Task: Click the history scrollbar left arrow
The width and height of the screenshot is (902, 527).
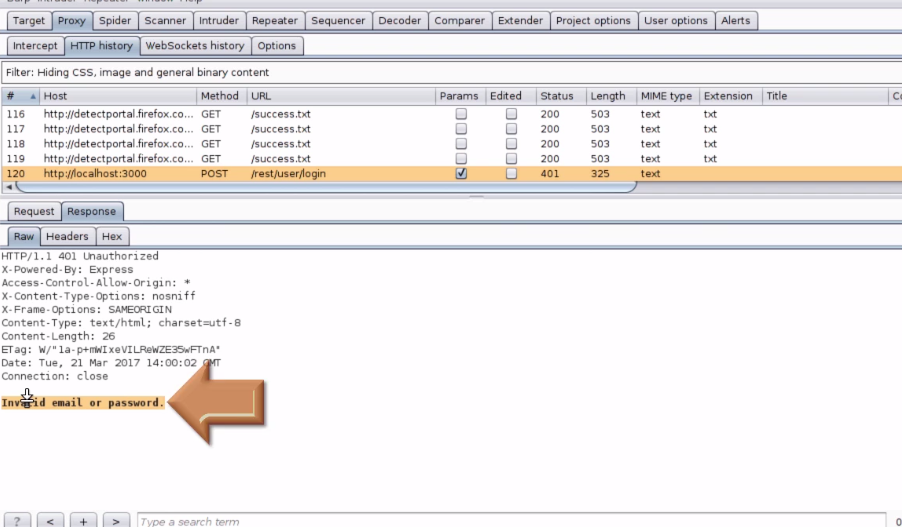Action: coord(9,187)
